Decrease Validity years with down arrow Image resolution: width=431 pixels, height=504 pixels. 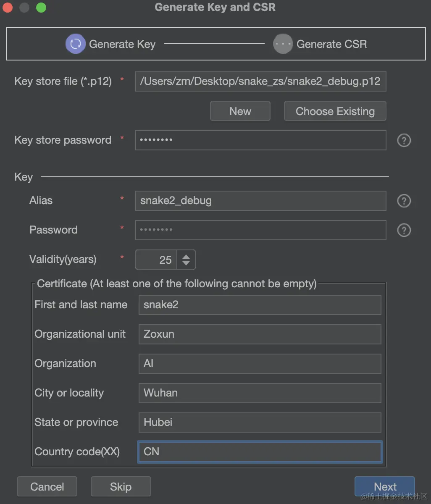(186, 264)
